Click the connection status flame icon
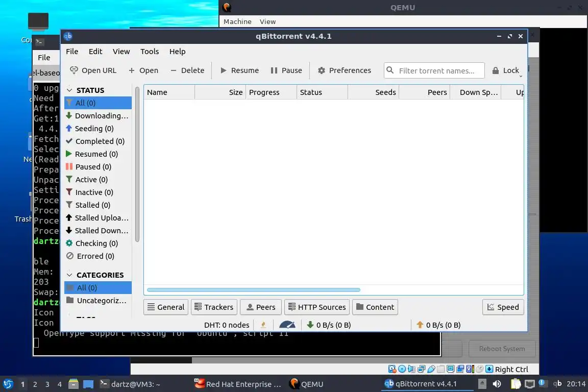588x392 pixels. [263, 325]
